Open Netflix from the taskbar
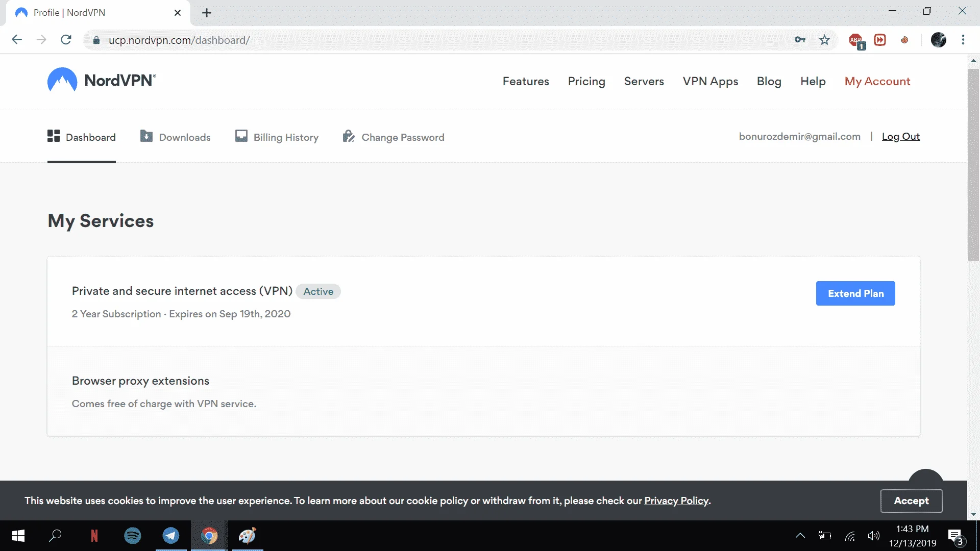Image resolution: width=980 pixels, height=551 pixels. click(94, 536)
